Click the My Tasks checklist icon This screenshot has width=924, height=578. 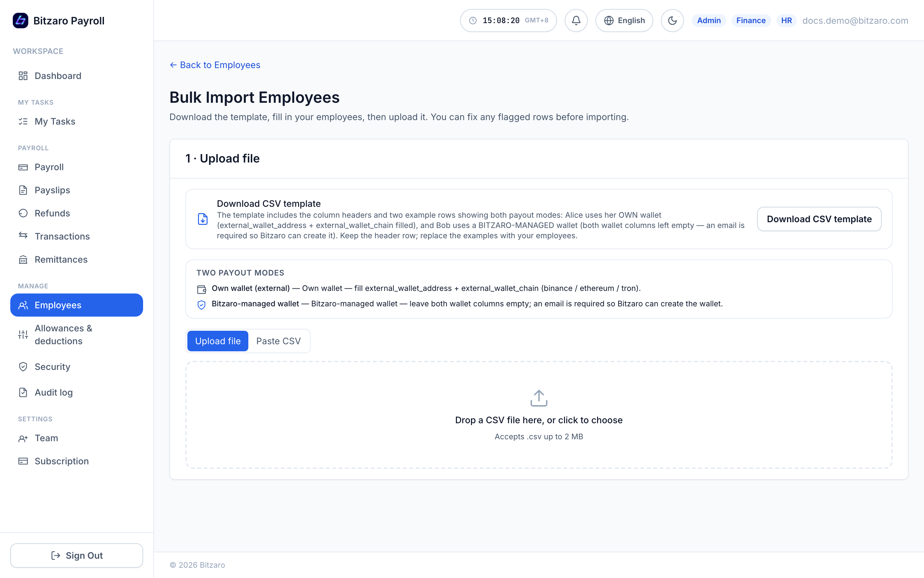point(23,122)
